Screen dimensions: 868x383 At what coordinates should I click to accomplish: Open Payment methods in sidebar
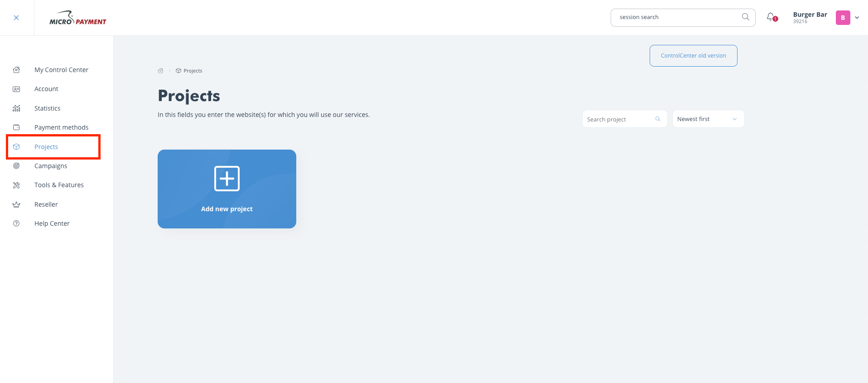[x=61, y=127]
